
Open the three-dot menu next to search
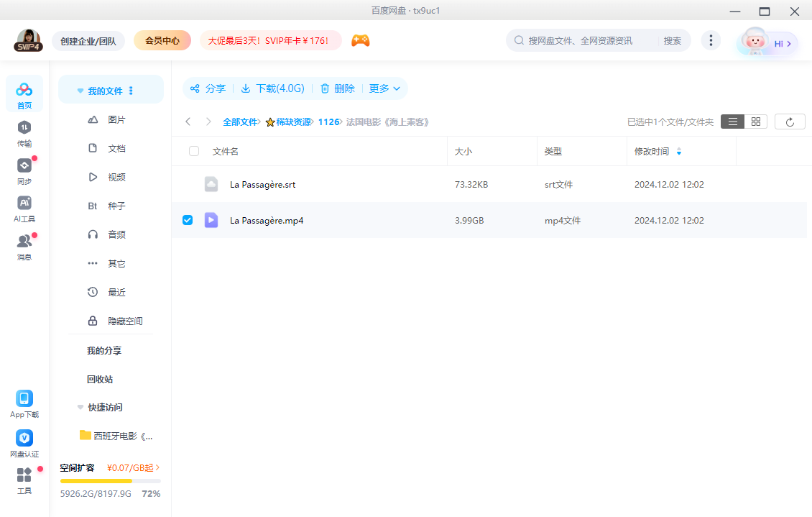click(711, 40)
